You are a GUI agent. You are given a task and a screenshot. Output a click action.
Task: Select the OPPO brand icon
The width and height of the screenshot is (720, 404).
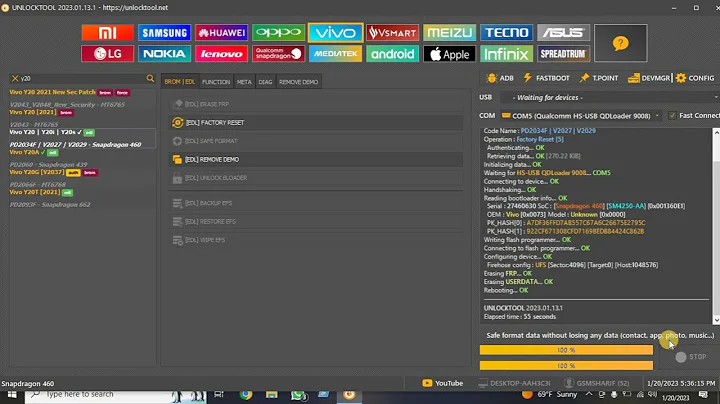(278, 33)
